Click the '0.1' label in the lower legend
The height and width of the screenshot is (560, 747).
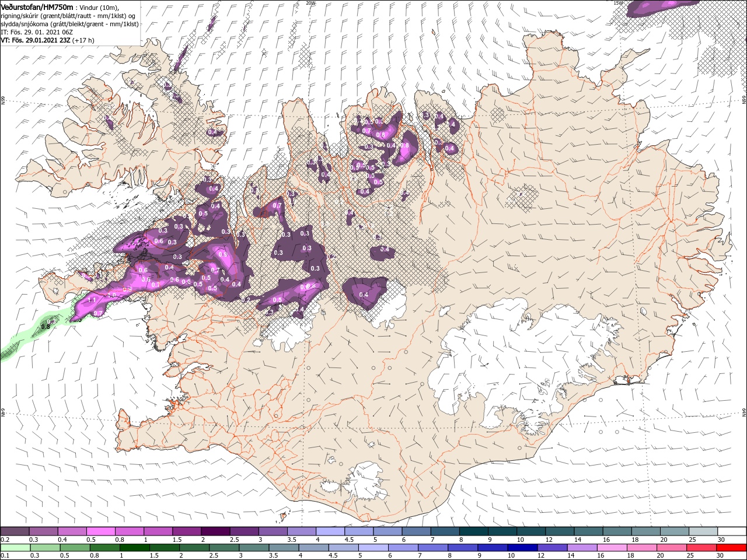[x=5, y=556]
